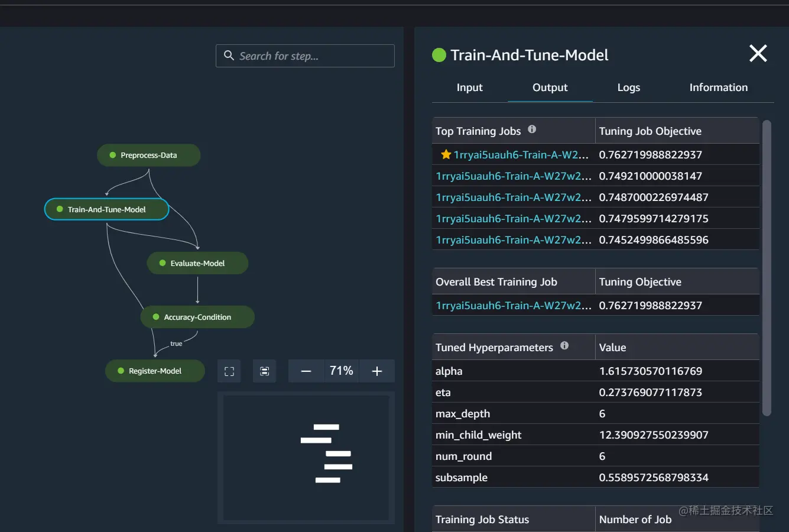789x532 pixels.
Task: Click the eta hyperparameter name
Action: (443, 392)
